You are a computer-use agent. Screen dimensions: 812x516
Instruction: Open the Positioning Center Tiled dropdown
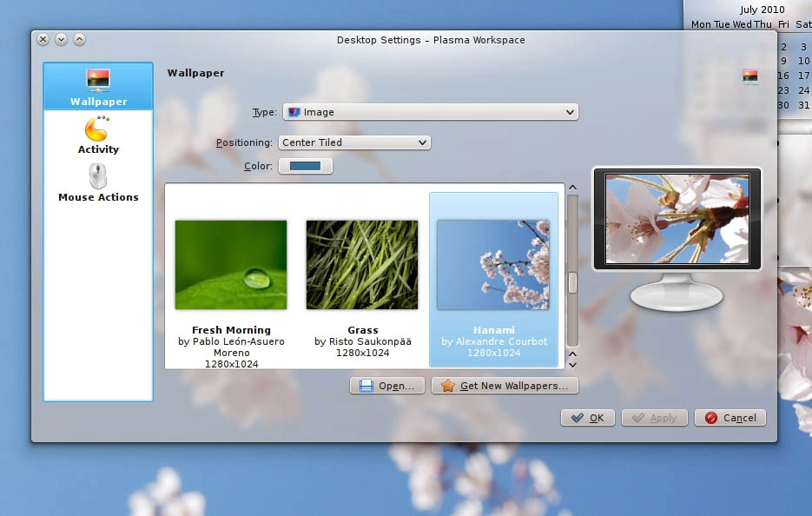pyautogui.click(x=354, y=142)
